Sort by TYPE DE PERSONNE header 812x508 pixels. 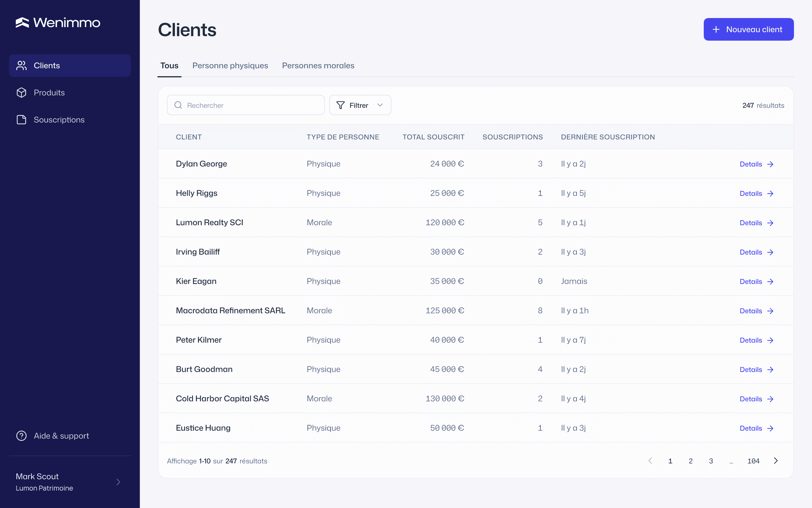click(343, 137)
